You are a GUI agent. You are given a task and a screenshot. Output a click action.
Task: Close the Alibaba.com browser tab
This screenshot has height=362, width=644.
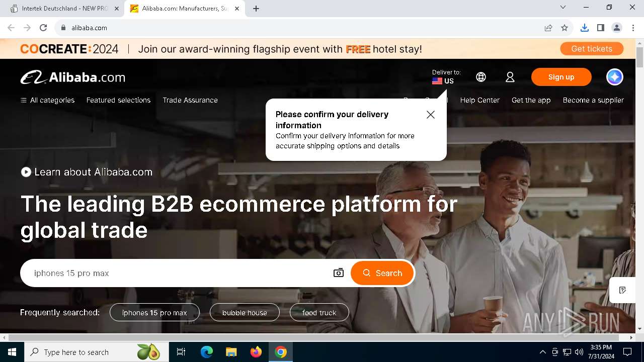[x=237, y=9]
